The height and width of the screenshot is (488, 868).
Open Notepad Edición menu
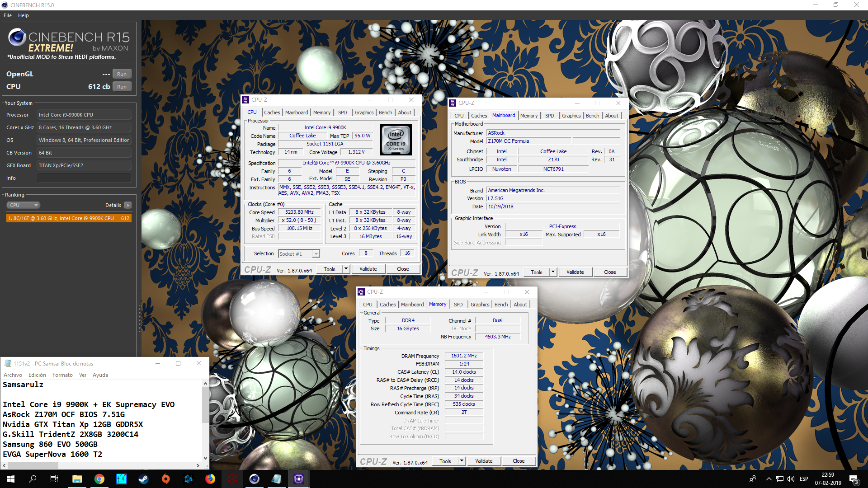(x=37, y=375)
